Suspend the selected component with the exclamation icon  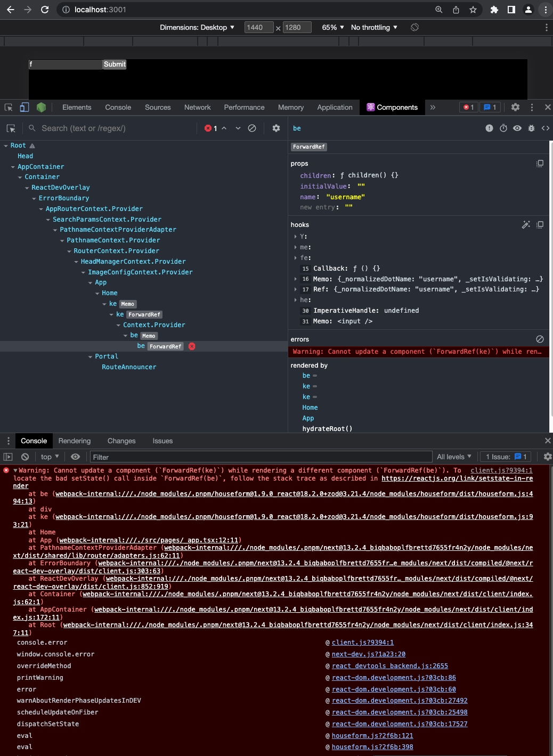click(489, 128)
